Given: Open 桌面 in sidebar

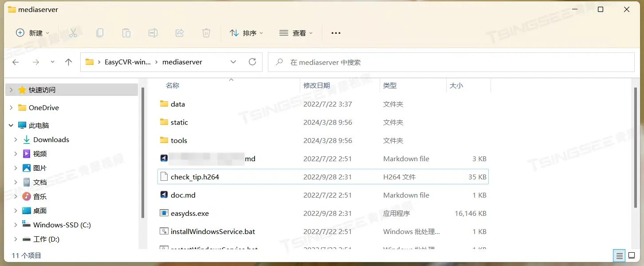Looking at the screenshot, I should pos(40,210).
